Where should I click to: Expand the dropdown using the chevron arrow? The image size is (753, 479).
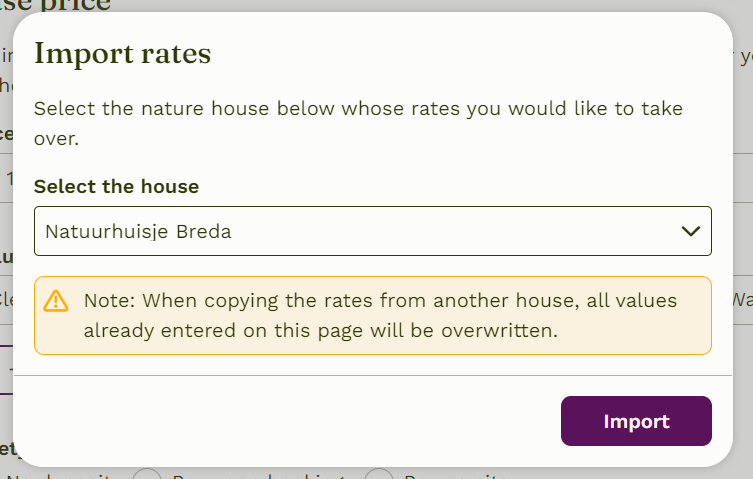(x=691, y=231)
